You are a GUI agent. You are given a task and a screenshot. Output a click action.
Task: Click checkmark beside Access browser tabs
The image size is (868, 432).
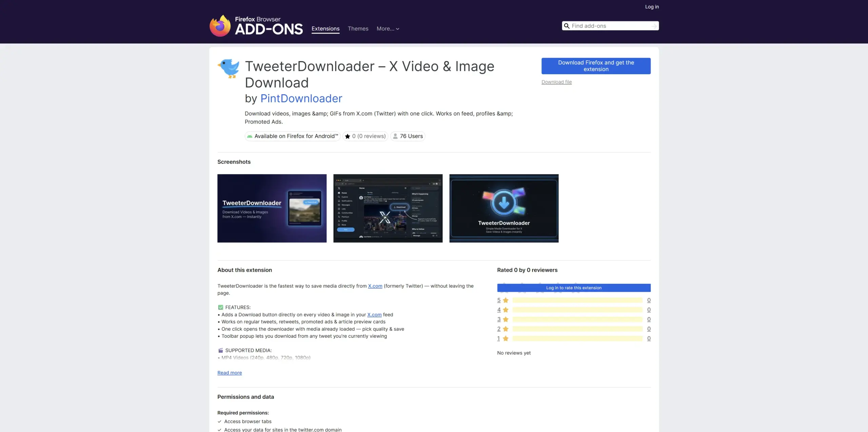(x=219, y=422)
